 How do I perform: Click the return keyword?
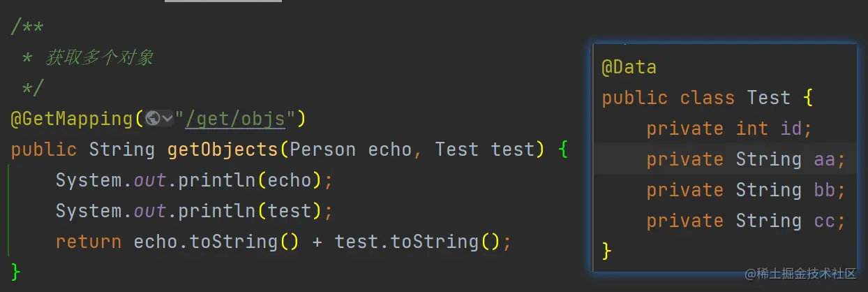point(88,242)
